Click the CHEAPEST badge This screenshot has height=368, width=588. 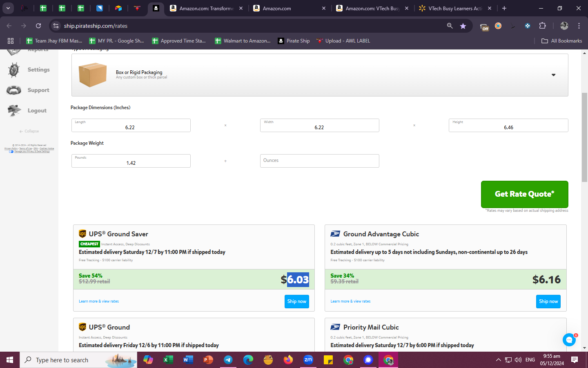89,244
